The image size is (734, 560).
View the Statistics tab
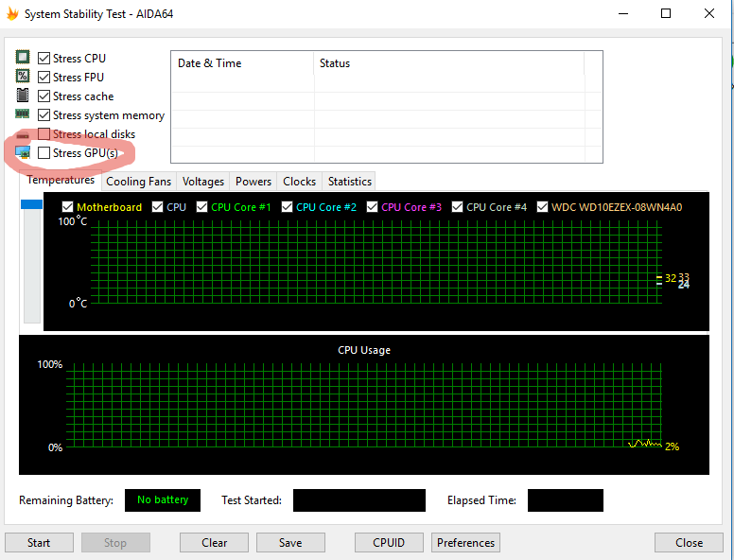tap(350, 182)
